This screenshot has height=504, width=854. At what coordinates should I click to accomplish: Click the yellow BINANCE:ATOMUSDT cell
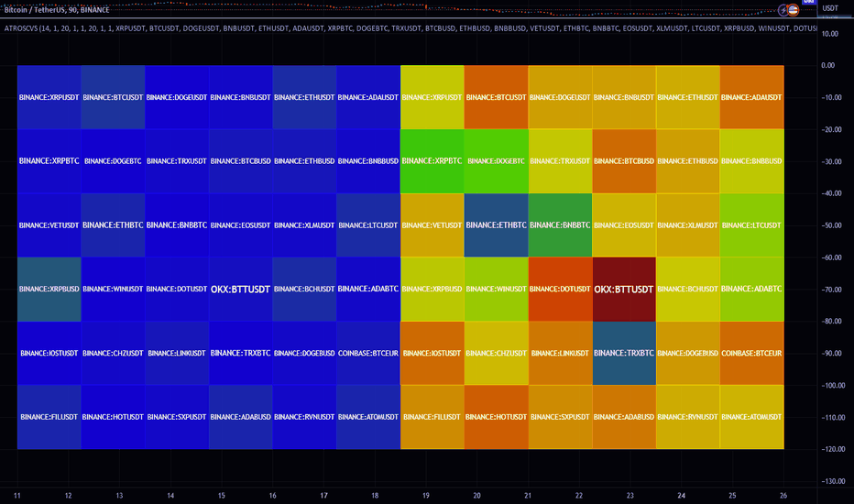[x=751, y=417]
